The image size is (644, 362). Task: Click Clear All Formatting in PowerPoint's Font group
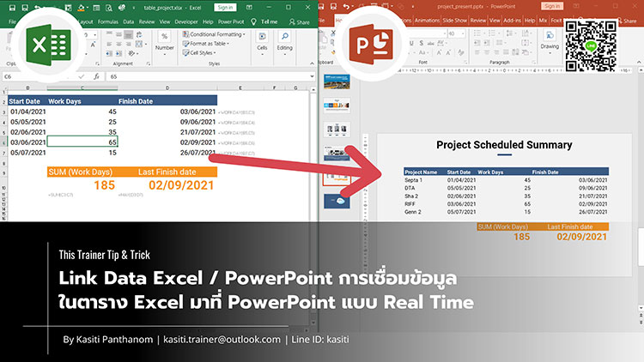pyautogui.click(x=461, y=52)
